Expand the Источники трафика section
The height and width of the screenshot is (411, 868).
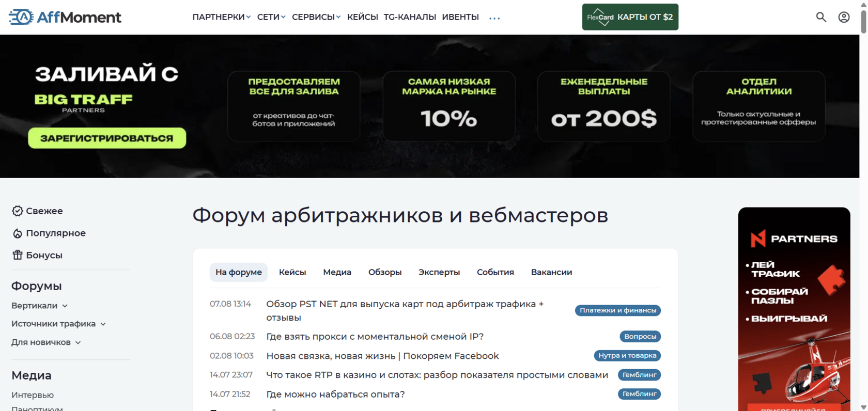(x=59, y=324)
